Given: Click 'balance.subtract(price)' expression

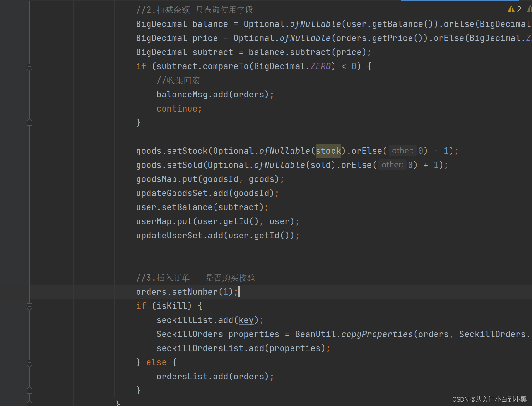Looking at the screenshot, I should pyautogui.click(x=308, y=52).
